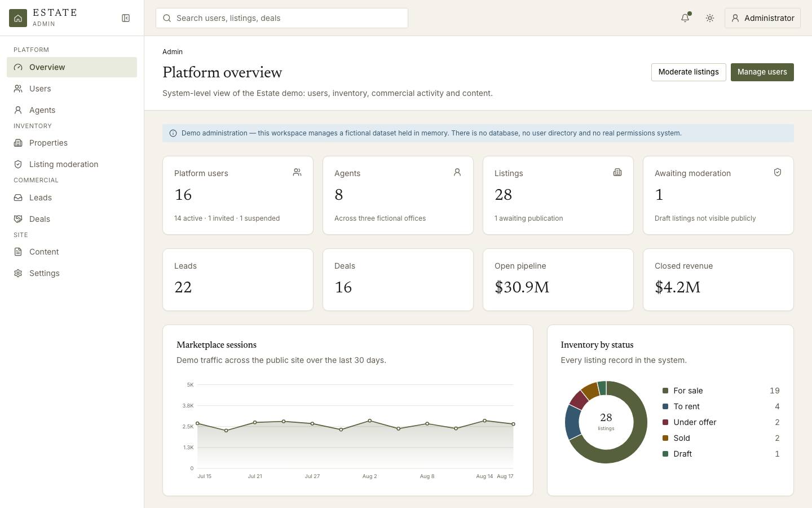
Task: Click the Estate home logo icon
Action: click(18, 18)
